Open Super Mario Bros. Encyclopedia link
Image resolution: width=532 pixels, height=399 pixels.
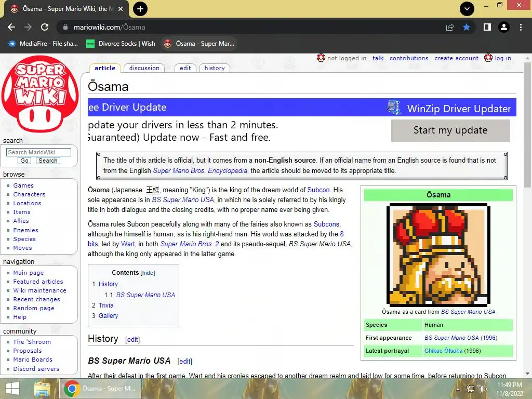coord(200,170)
